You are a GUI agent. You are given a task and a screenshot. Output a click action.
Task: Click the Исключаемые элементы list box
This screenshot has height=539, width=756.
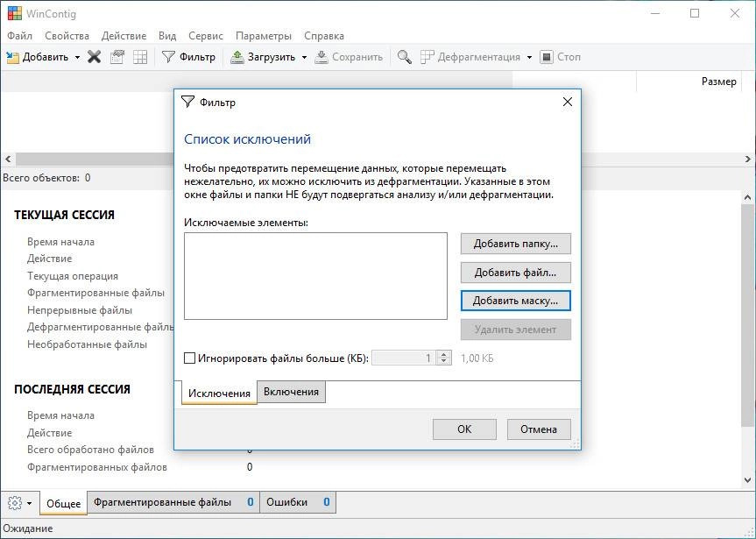click(316, 276)
